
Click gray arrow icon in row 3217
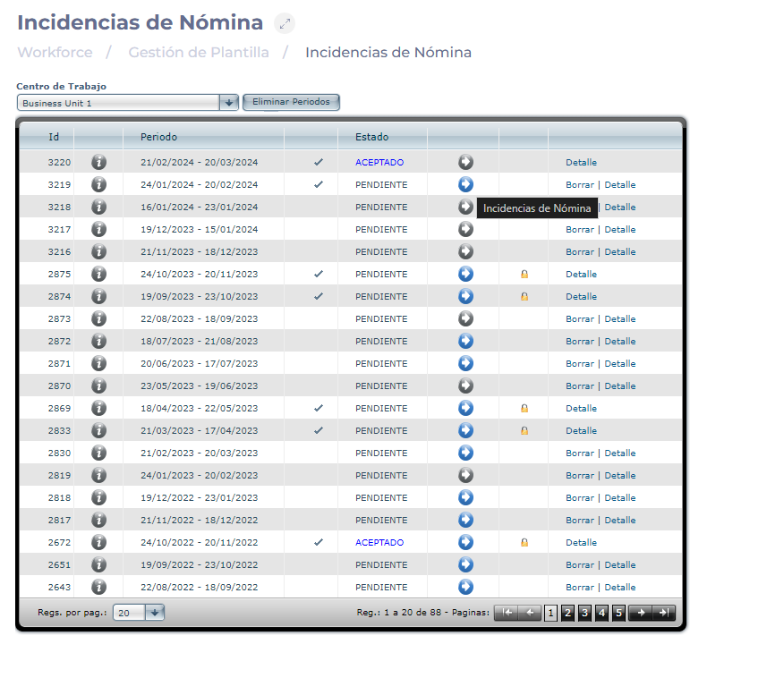pos(465,229)
